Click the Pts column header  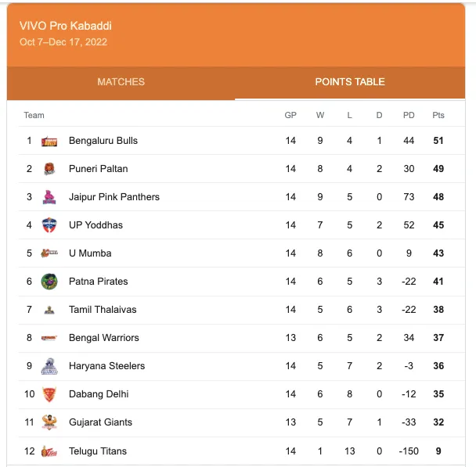pyautogui.click(x=438, y=115)
